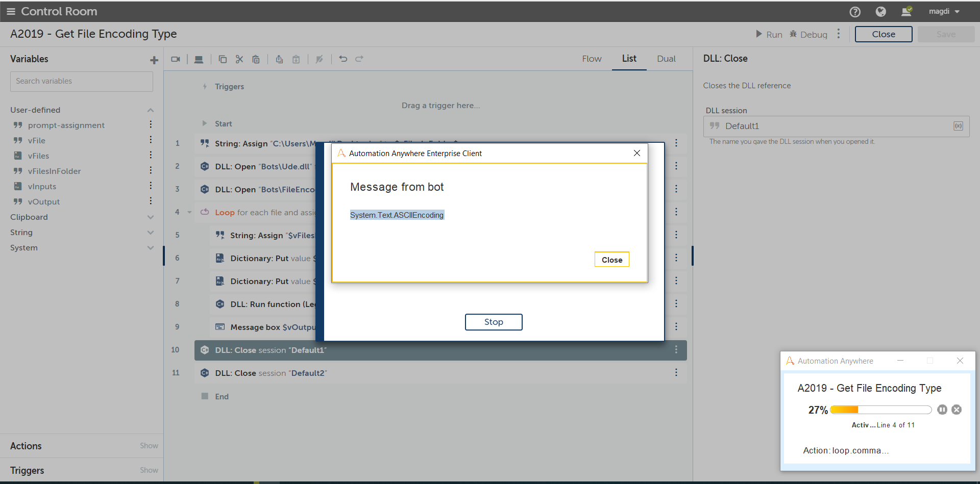
Task: Click the Start recording camera icon
Action: (176, 59)
